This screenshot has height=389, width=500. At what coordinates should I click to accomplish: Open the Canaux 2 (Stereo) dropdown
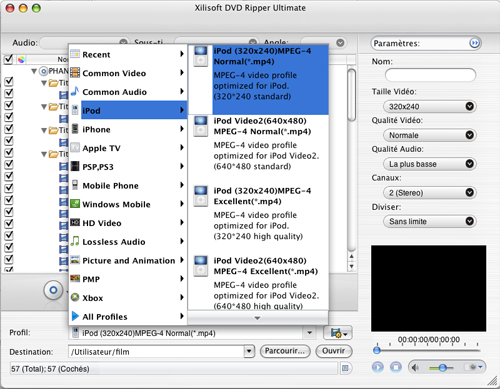[430, 192]
